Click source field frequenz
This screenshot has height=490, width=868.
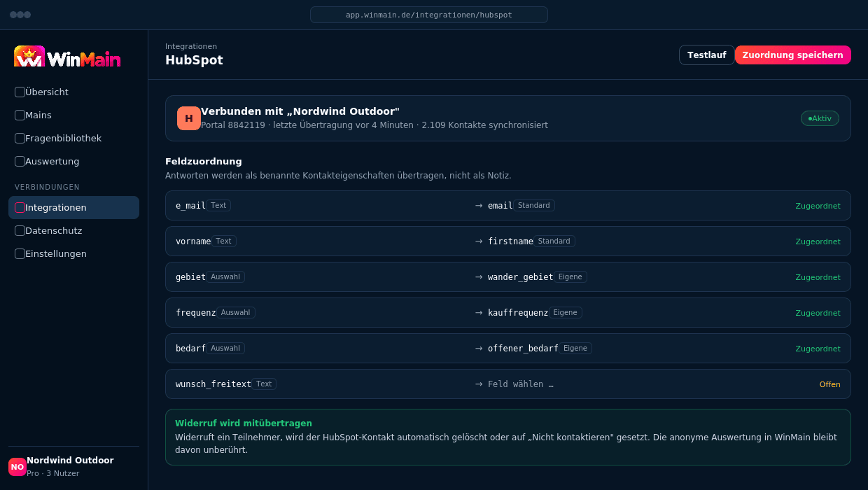(196, 313)
